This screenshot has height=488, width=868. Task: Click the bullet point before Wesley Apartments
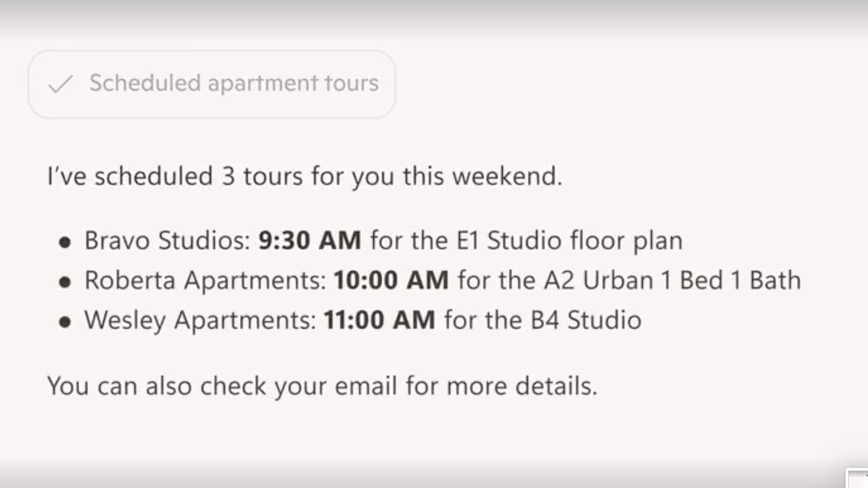(x=66, y=322)
